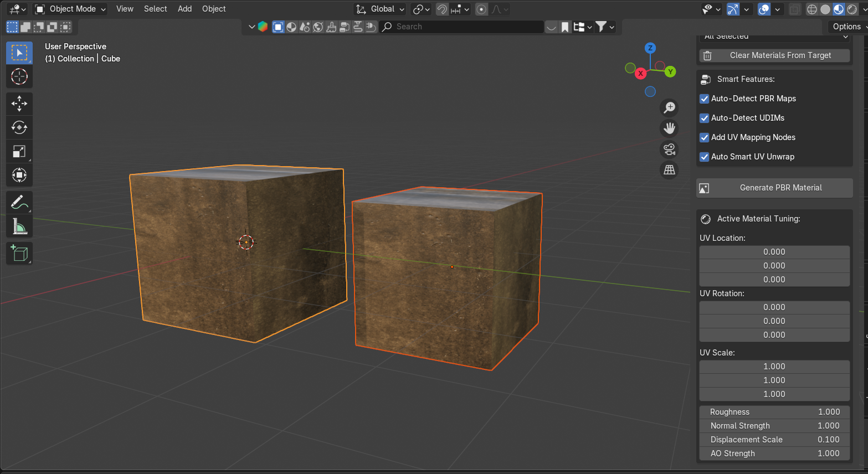The height and width of the screenshot is (474, 868).
Task: Click the zoom magnifier viewport icon
Action: (x=670, y=107)
